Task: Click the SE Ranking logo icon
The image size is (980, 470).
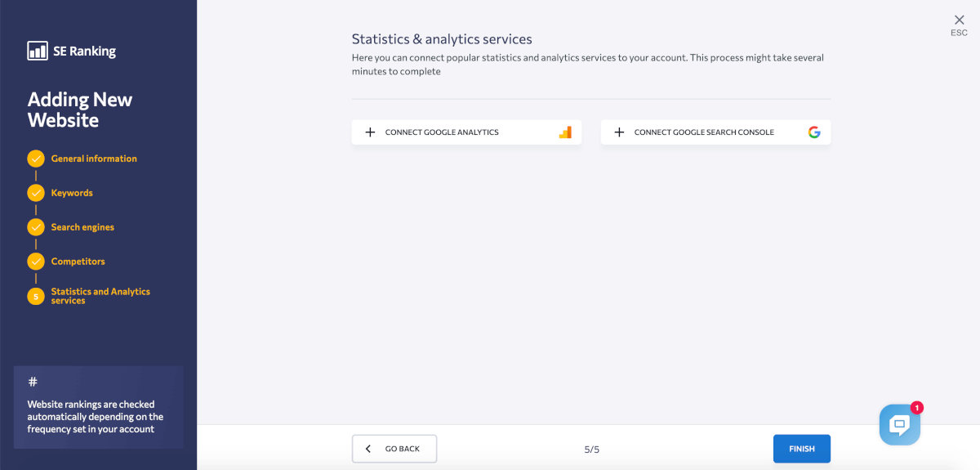Action: pos(38,51)
